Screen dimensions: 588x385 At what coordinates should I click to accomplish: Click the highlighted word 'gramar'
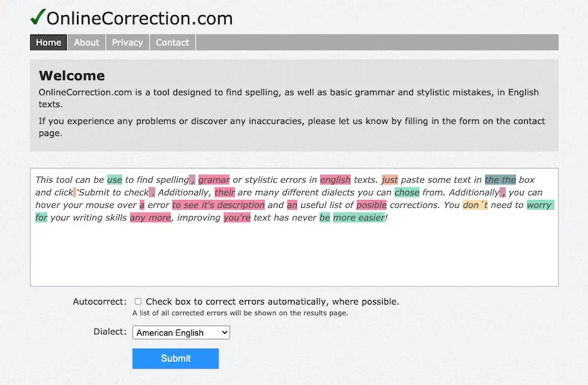(x=214, y=180)
